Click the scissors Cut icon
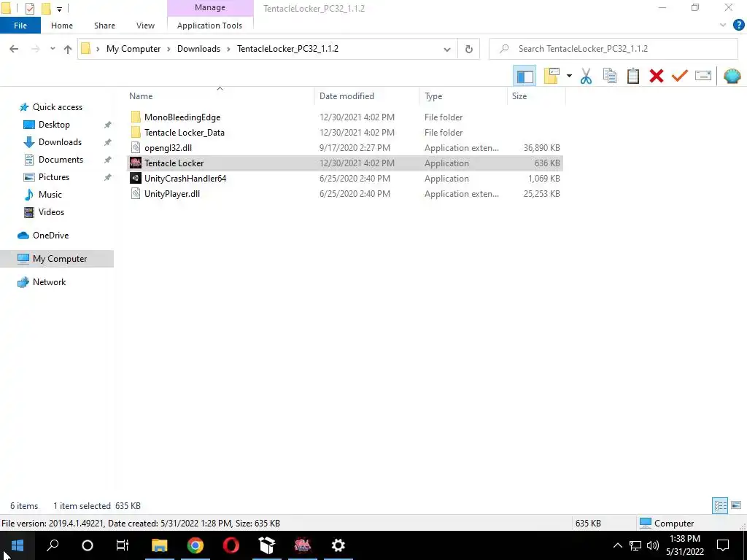This screenshot has width=747, height=560. point(586,76)
